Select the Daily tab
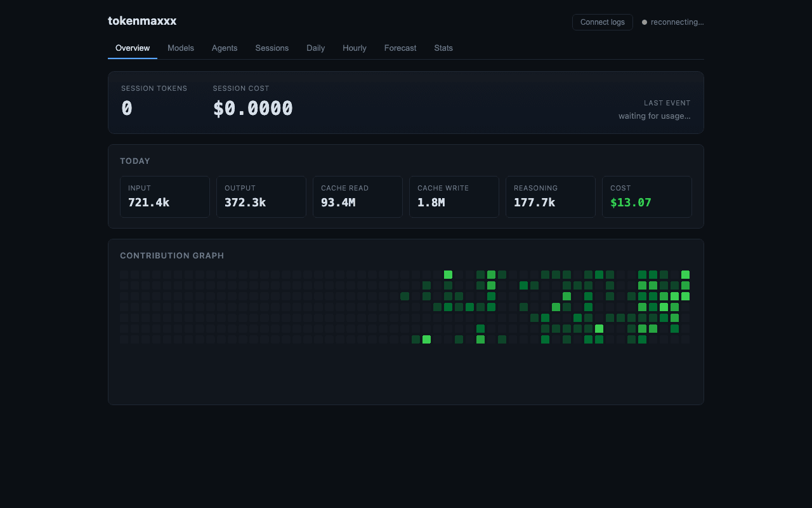The width and height of the screenshot is (812, 508). point(316,48)
